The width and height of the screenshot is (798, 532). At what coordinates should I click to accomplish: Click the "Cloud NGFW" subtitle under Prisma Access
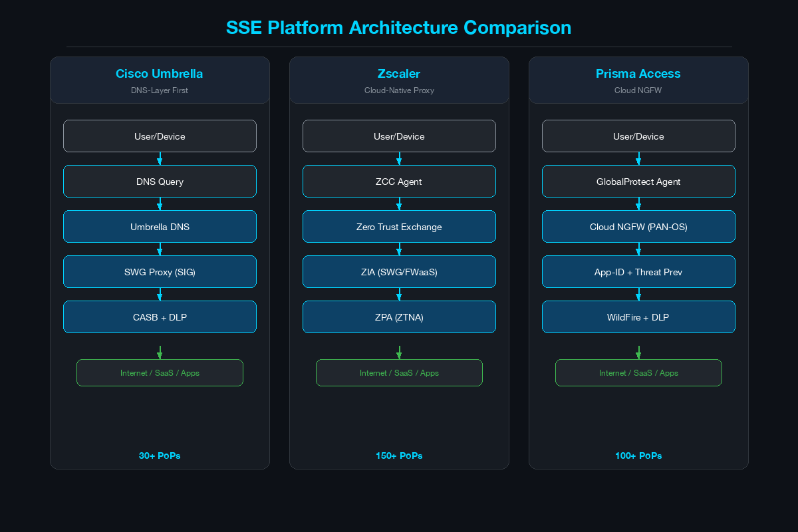[x=638, y=90]
